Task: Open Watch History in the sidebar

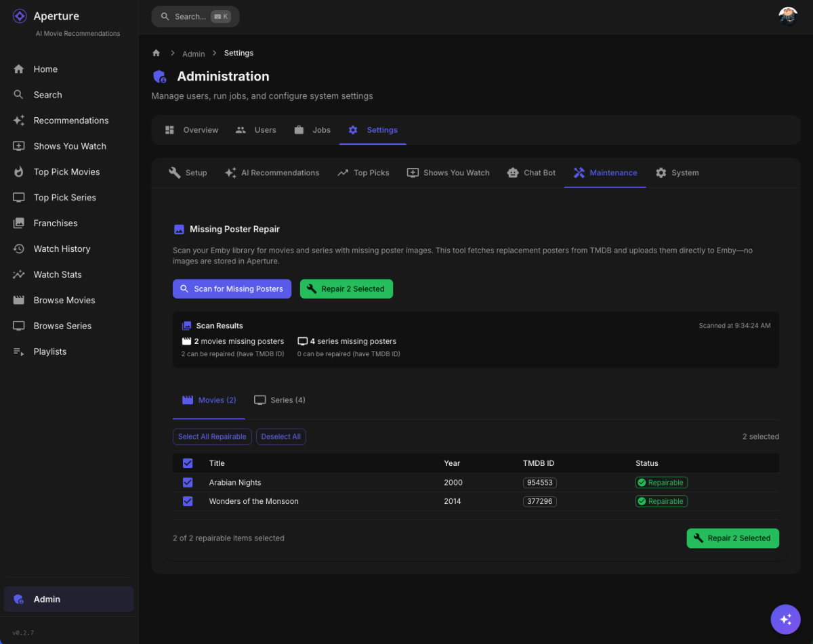Action: [62, 249]
